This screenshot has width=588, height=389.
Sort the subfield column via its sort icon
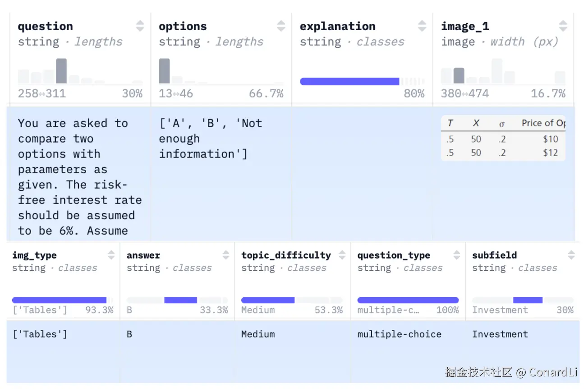click(572, 255)
